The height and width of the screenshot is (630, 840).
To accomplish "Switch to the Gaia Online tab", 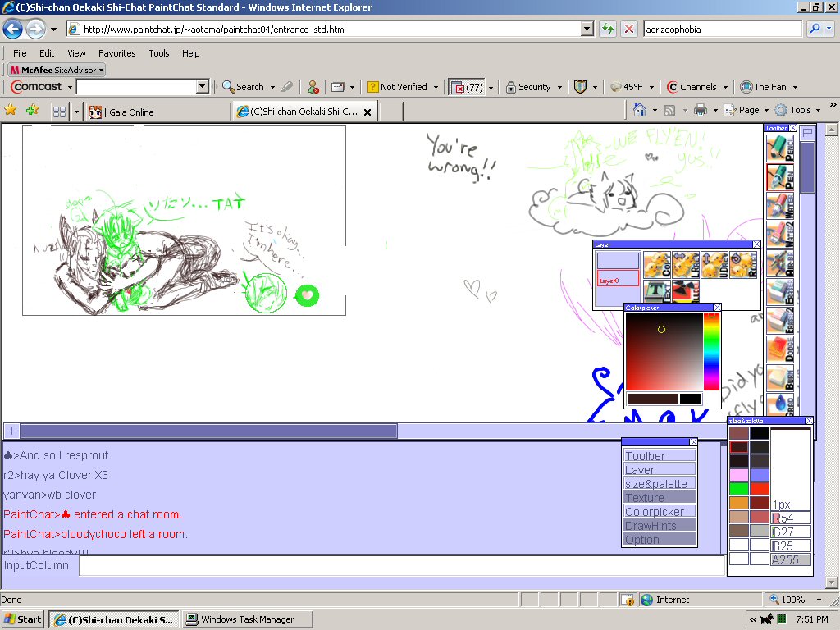I will 157,112.
